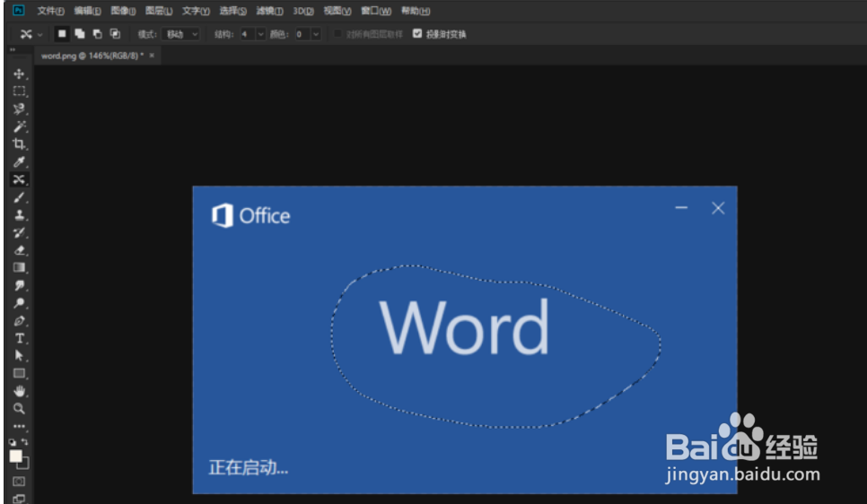Open the Structure value dropdown
The image size is (867, 504).
(x=260, y=34)
